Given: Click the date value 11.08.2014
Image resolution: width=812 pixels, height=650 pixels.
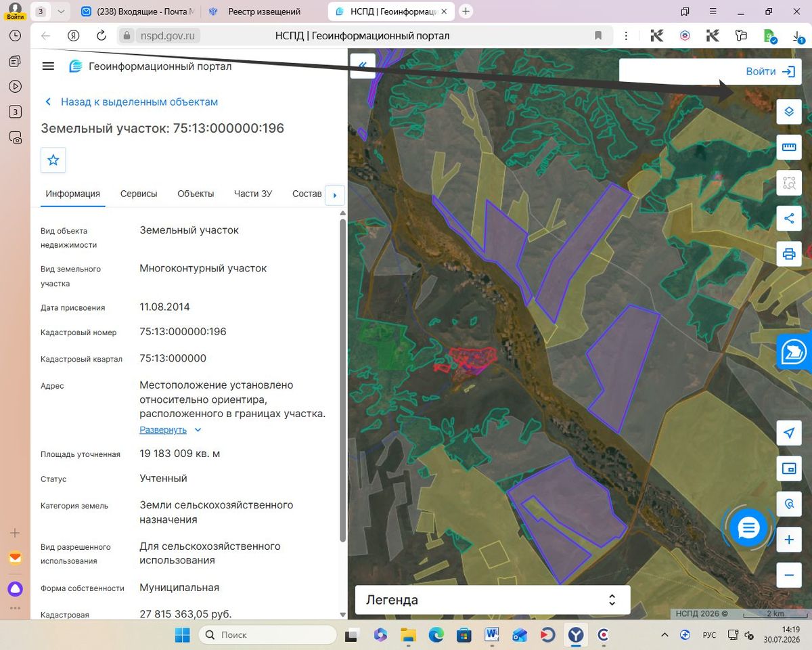Looking at the screenshot, I should 164,307.
